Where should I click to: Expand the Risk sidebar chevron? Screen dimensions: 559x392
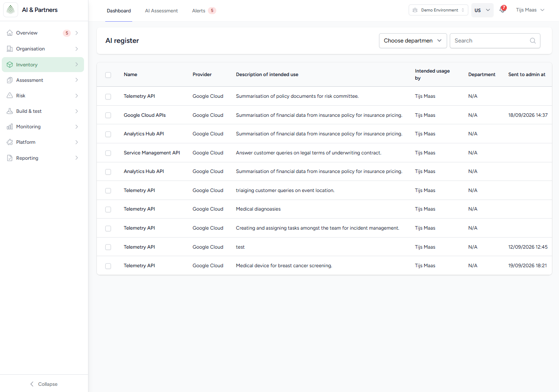[77, 96]
